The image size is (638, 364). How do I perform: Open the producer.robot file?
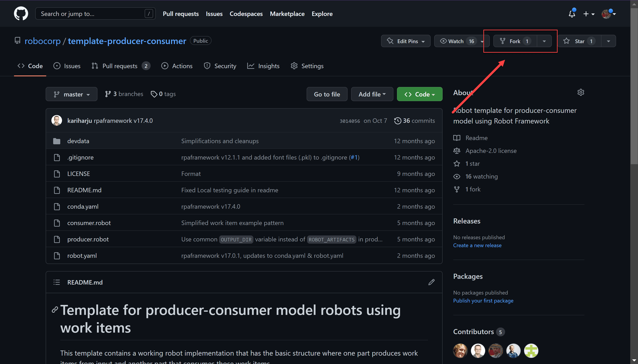88,239
